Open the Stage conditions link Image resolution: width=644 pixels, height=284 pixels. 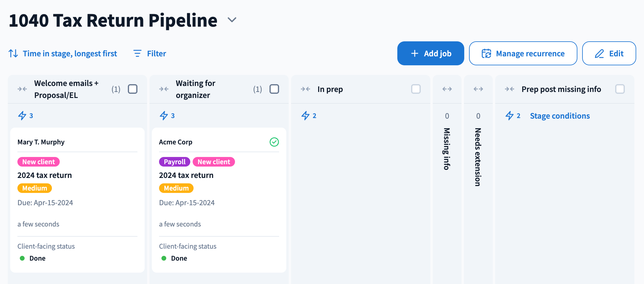pos(560,116)
